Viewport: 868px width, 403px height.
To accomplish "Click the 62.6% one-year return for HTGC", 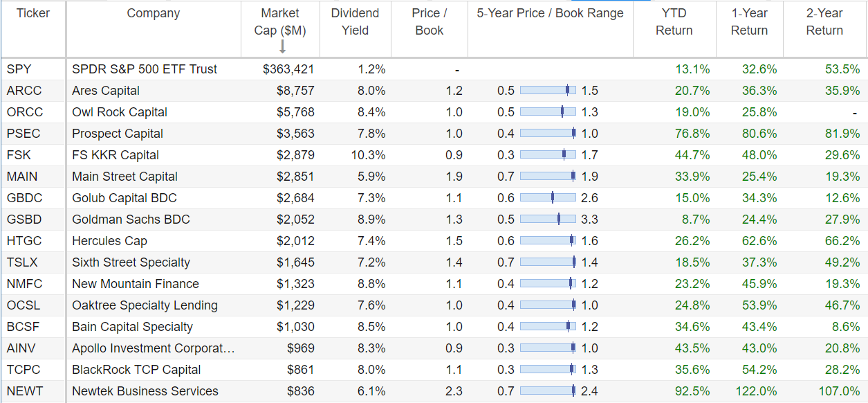I will coord(760,241).
